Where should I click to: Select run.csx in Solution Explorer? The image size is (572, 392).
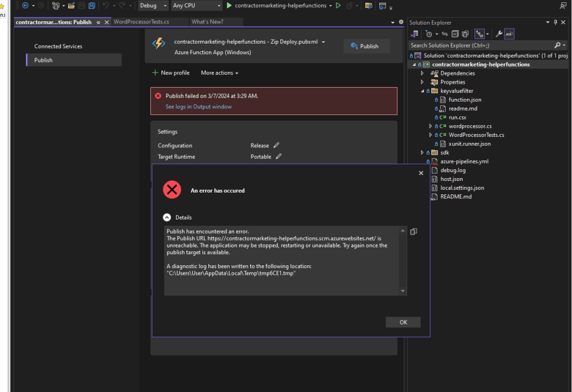[457, 117]
